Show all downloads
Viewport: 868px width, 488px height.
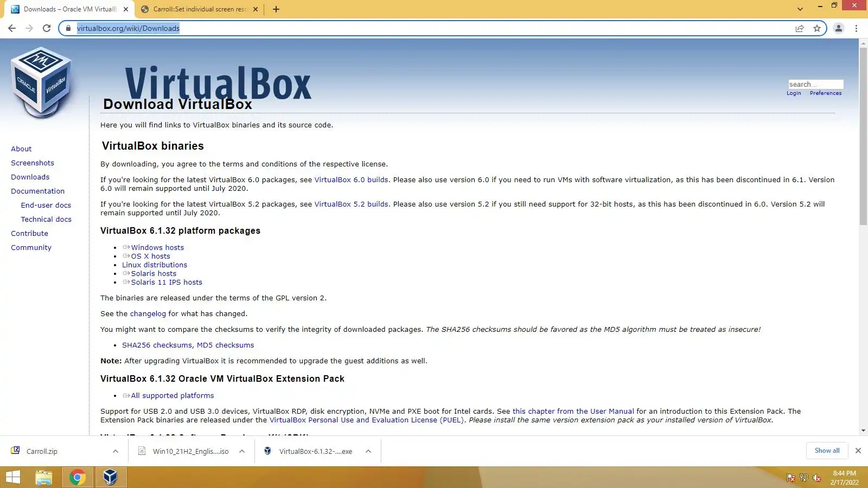[827, 451]
